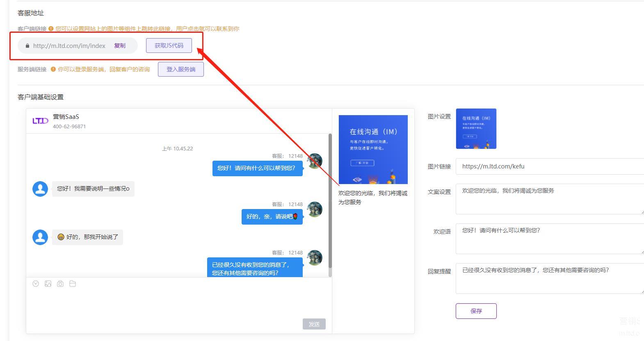The width and height of the screenshot is (644, 341).
Task: Click the folder file icon in chat toolbar
Action: click(x=73, y=284)
